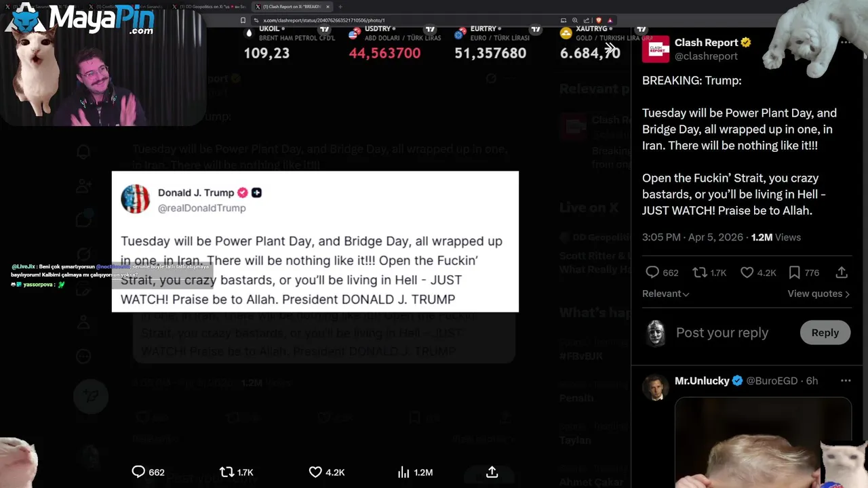Viewport: 868px width, 488px height.
Task: Repost the tweet from the bottom photo bar
Action: tap(227, 472)
